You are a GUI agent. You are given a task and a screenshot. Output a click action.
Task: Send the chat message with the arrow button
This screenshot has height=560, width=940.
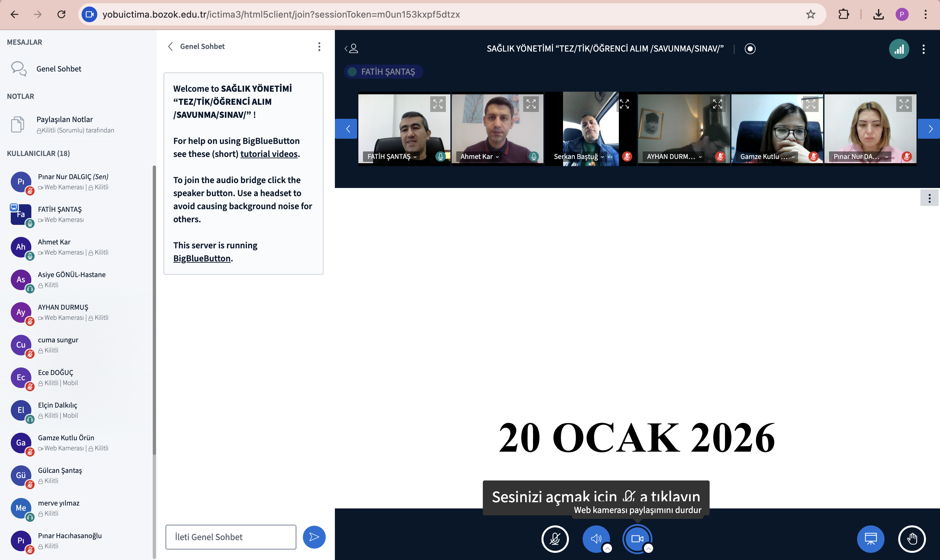(314, 537)
